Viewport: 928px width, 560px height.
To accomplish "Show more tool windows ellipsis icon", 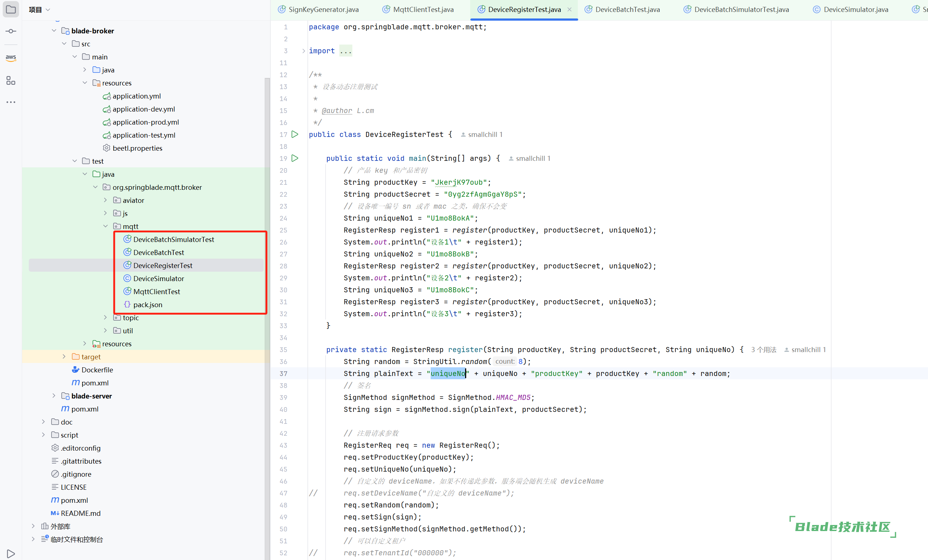I will 11,102.
